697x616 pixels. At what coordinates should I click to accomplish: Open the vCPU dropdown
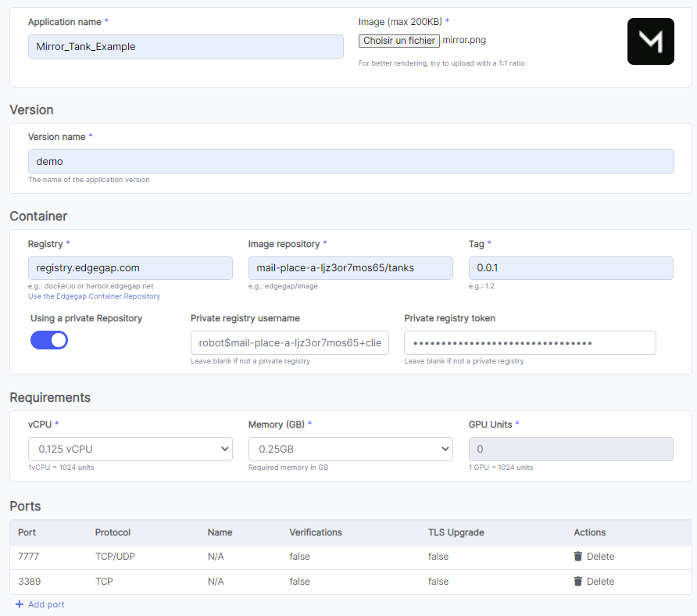[x=130, y=449]
